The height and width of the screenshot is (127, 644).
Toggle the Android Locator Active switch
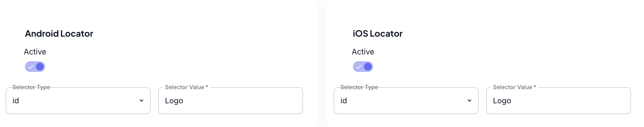click(35, 67)
